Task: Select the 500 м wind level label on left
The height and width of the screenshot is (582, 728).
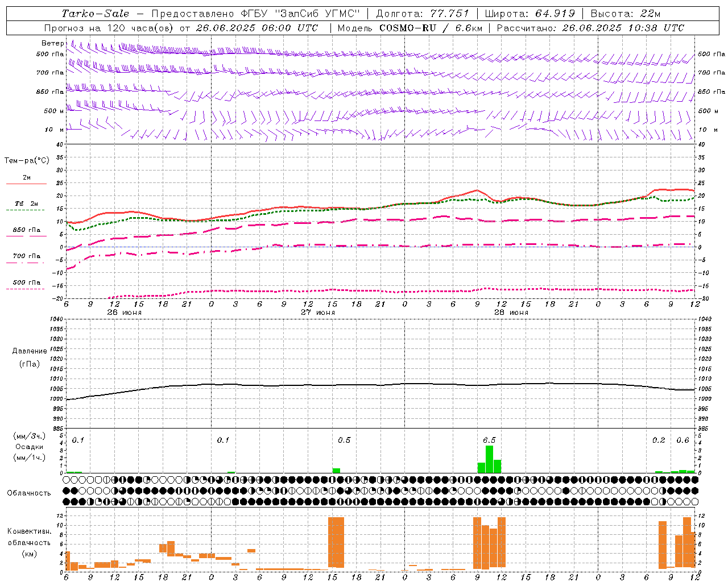Action: (54, 111)
